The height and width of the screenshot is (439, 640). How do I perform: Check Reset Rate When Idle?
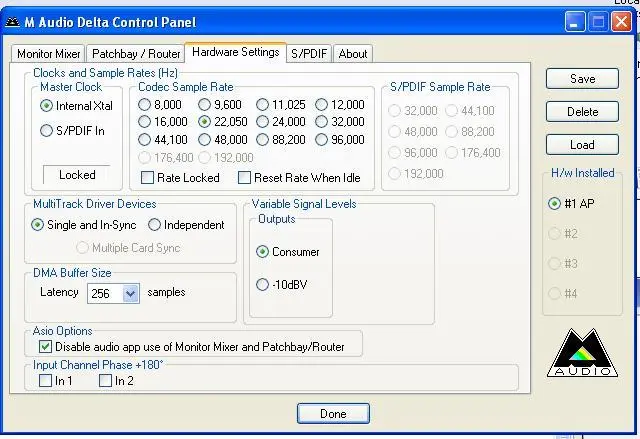(x=245, y=178)
